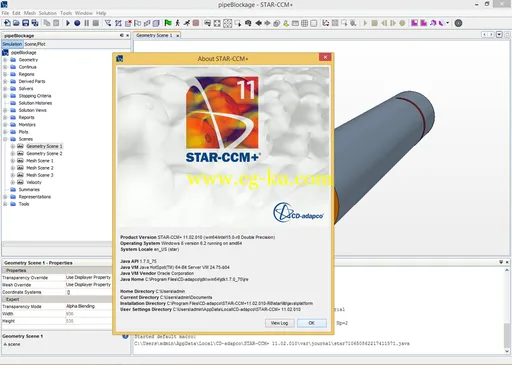Click the output window scroll down arrow
The width and height of the screenshot is (512, 365).
point(507,351)
